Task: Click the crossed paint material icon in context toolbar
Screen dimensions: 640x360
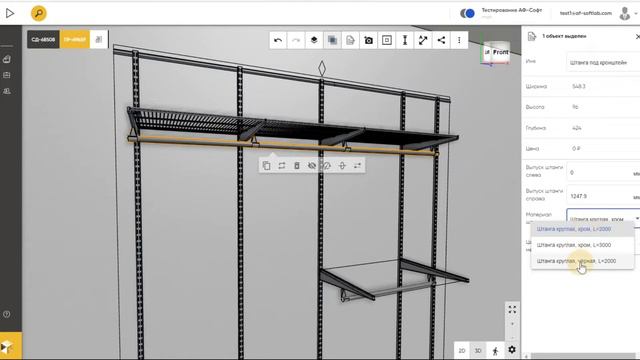Action: 327,166
